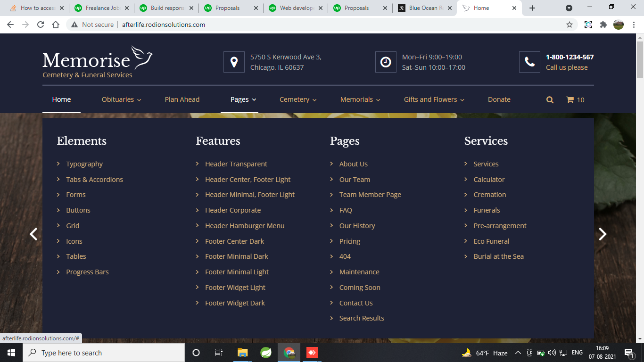
Task: Open the Team Member Page link
Action: pos(370,195)
